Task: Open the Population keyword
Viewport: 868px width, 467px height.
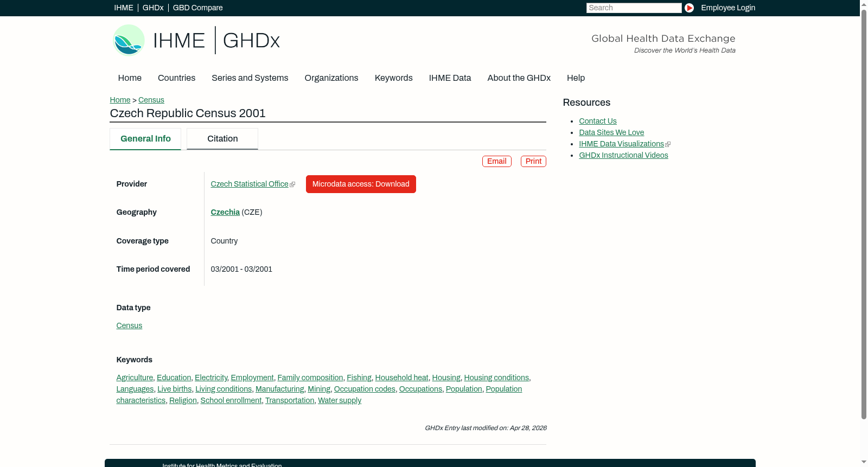Action: 464,389
